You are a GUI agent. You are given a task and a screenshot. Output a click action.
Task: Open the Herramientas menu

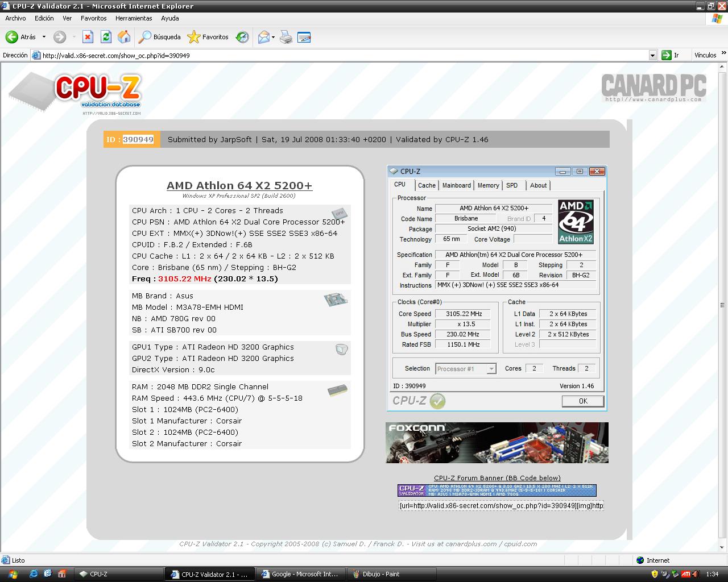pyautogui.click(x=134, y=18)
